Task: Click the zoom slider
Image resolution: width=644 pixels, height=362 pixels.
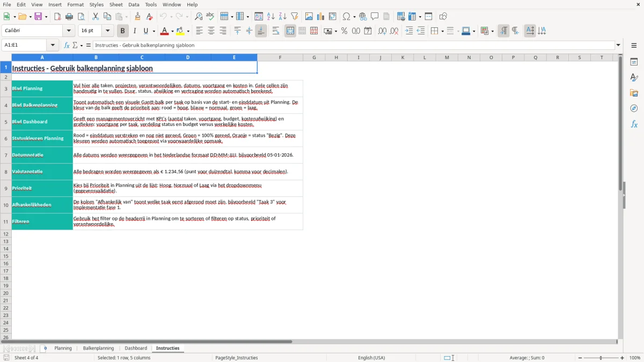Action: pyautogui.click(x=601, y=358)
